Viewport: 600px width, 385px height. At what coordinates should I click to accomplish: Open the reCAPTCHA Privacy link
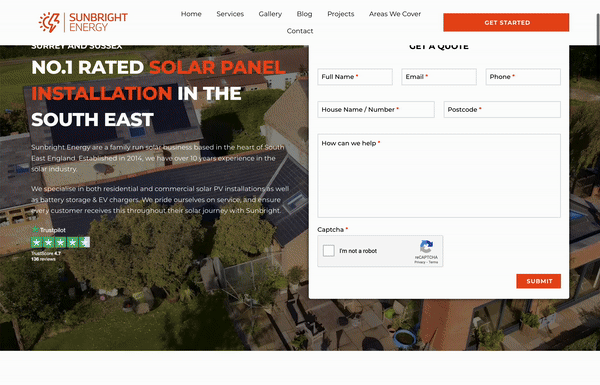coord(420,262)
